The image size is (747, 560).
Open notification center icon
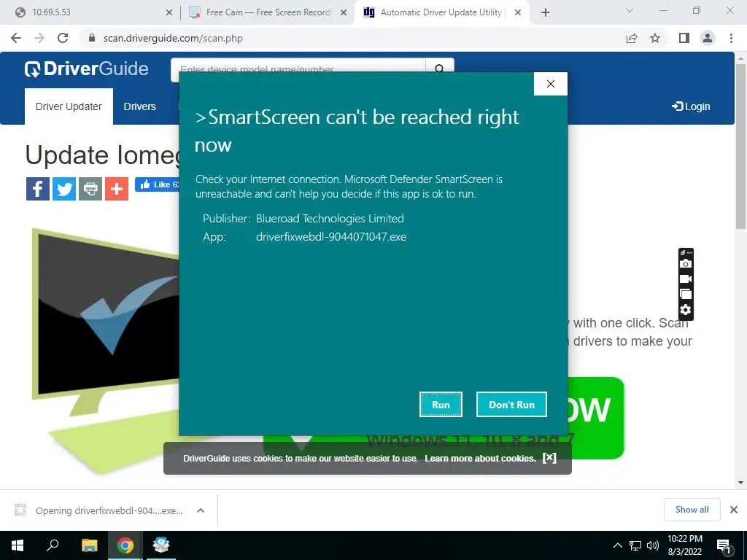tap(724, 546)
